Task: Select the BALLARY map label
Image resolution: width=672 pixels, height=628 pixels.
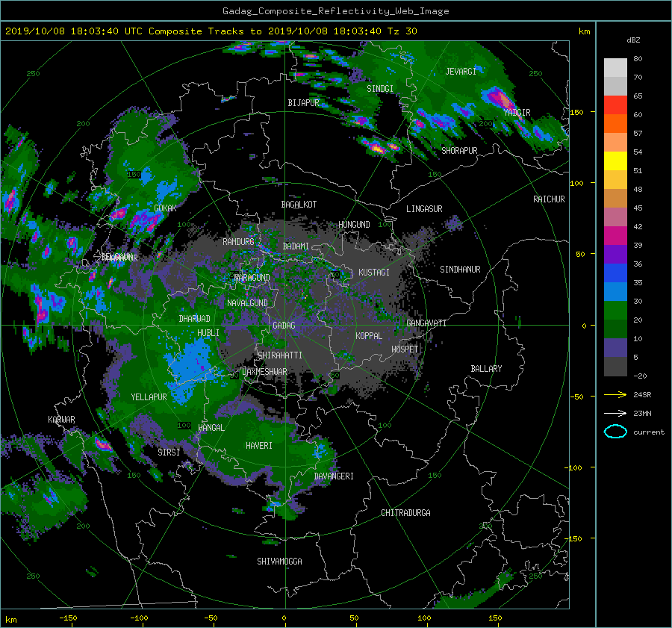Action: [x=486, y=369]
